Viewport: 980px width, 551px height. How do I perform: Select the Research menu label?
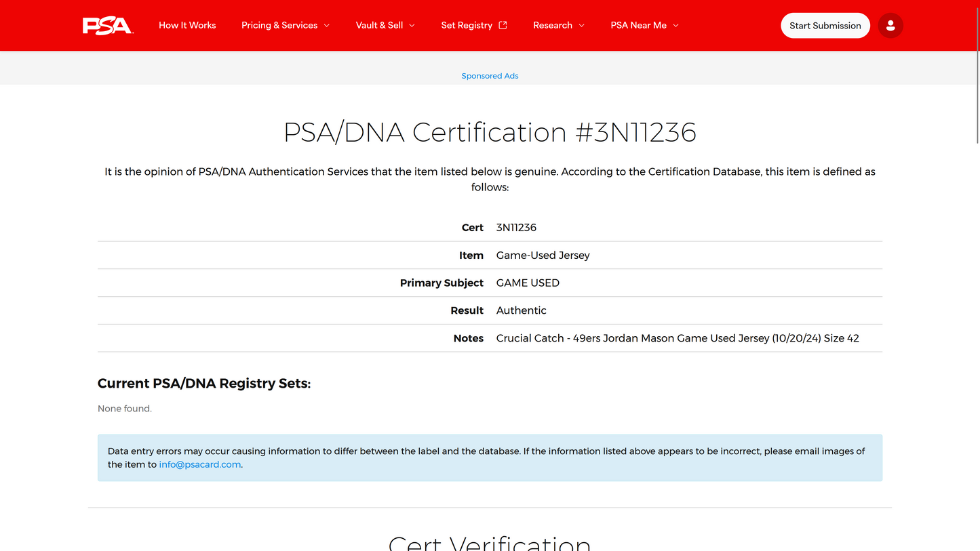[x=553, y=25]
